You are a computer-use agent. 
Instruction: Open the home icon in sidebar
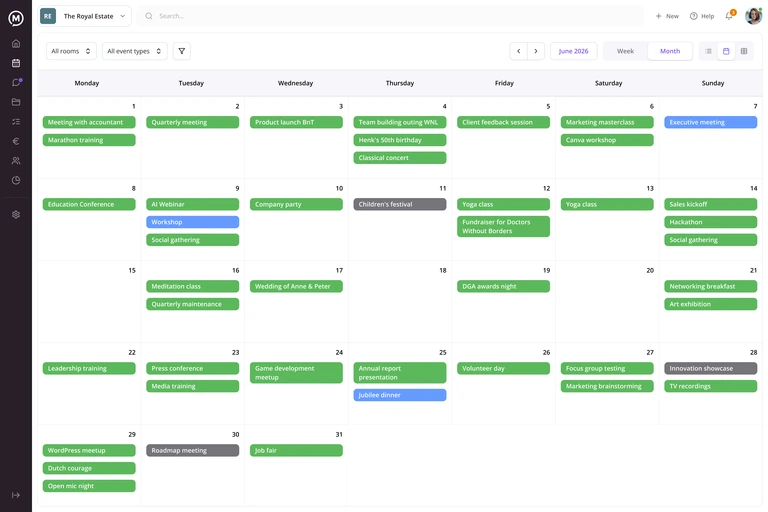point(16,44)
